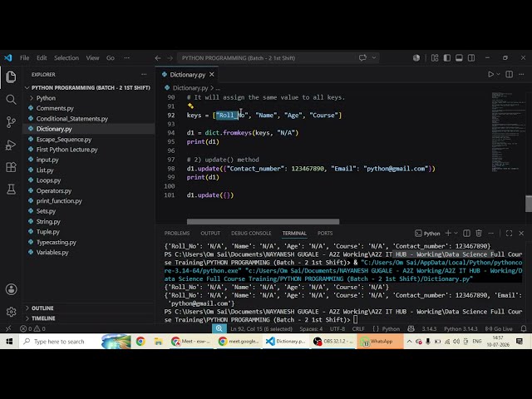Switch to the PROBLEMS panel tab

point(177,233)
